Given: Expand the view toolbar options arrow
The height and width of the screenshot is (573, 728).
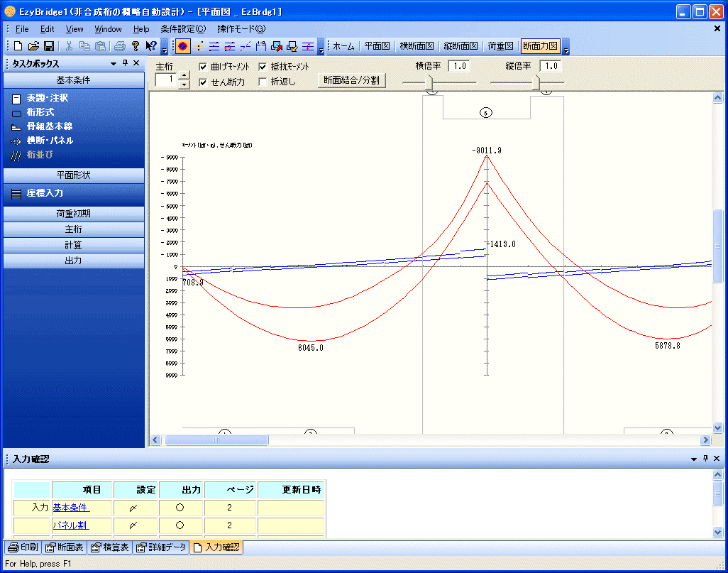Looking at the screenshot, I should pyautogui.click(x=566, y=47).
